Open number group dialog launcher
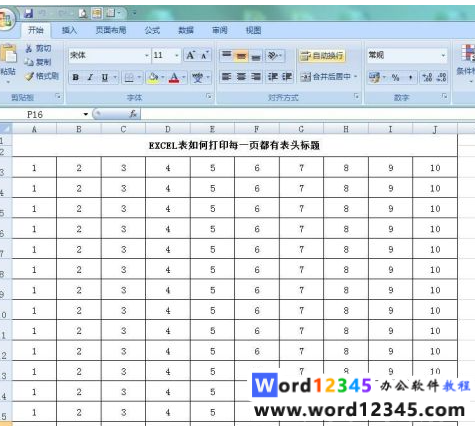 tap(444, 97)
